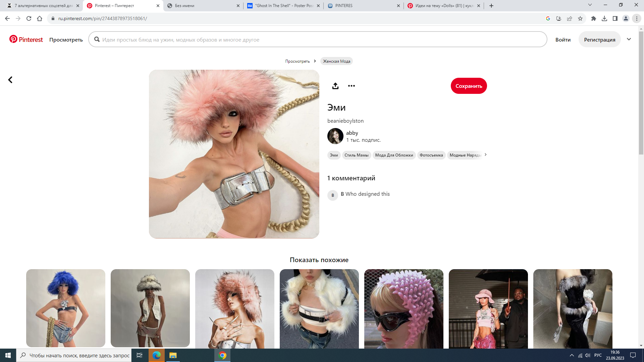Open the black umbrella similar pin
This screenshot has width=644, height=362.
pyautogui.click(x=488, y=309)
